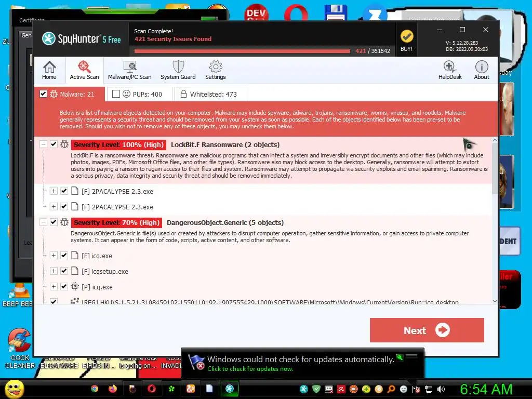Uncheck the second 2PACALYPSE 2.3.exe checkbox
Image resolution: width=532 pixels, height=399 pixels.
click(64, 206)
